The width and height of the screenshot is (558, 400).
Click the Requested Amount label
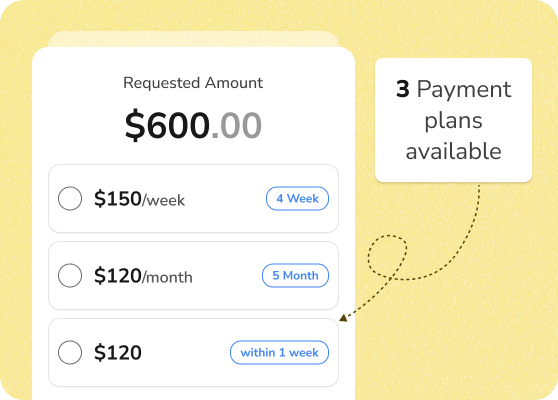193,83
